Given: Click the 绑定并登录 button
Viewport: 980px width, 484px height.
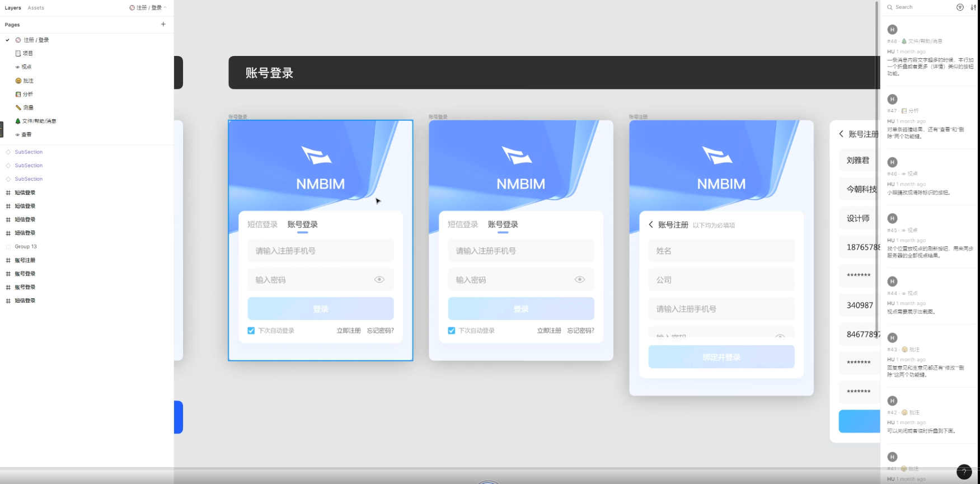Looking at the screenshot, I should [x=721, y=357].
